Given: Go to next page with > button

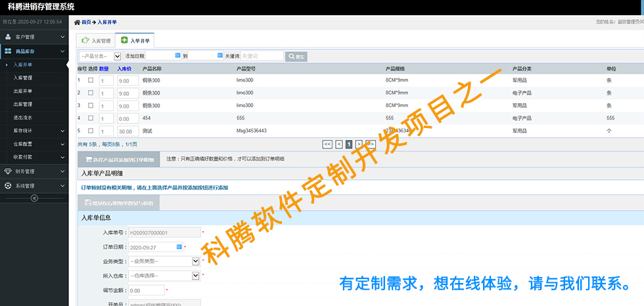Looking at the screenshot, I should click(359, 144).
